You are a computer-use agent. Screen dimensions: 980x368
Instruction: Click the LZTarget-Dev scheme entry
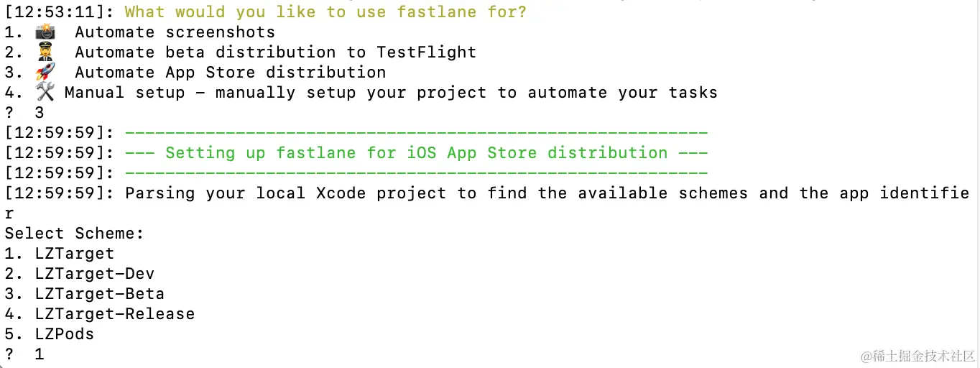pyautogui.click(x=94, y=273)
